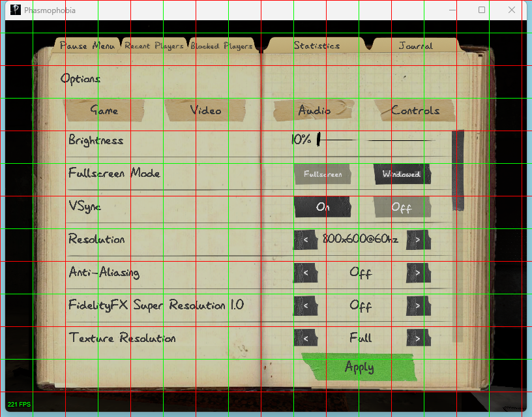Click next FidelityFX Super Resolution arrow

tap(419, 305)
